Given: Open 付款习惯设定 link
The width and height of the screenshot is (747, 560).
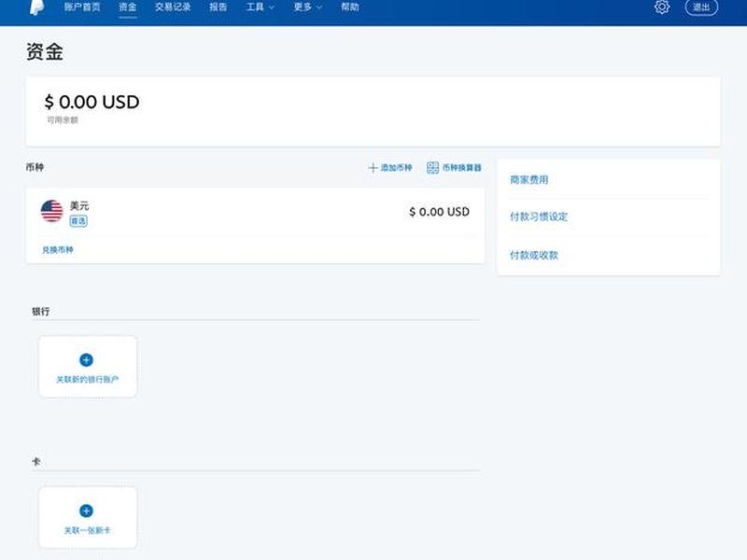Looking at the screenshot, I should [x=539, y=217].
